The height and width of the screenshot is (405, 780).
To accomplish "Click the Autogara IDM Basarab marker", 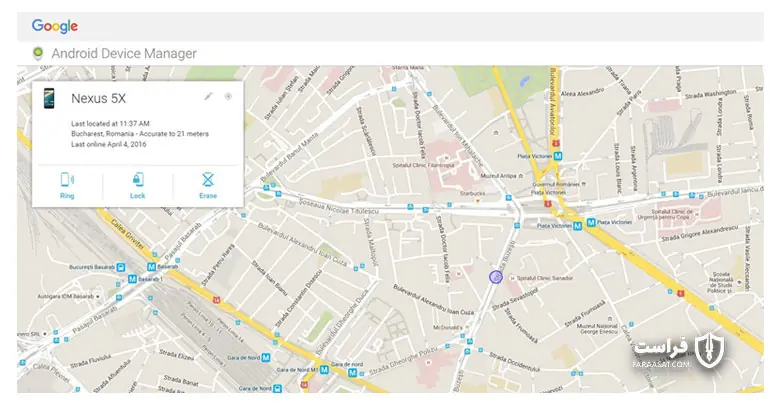I will (98, 296).
